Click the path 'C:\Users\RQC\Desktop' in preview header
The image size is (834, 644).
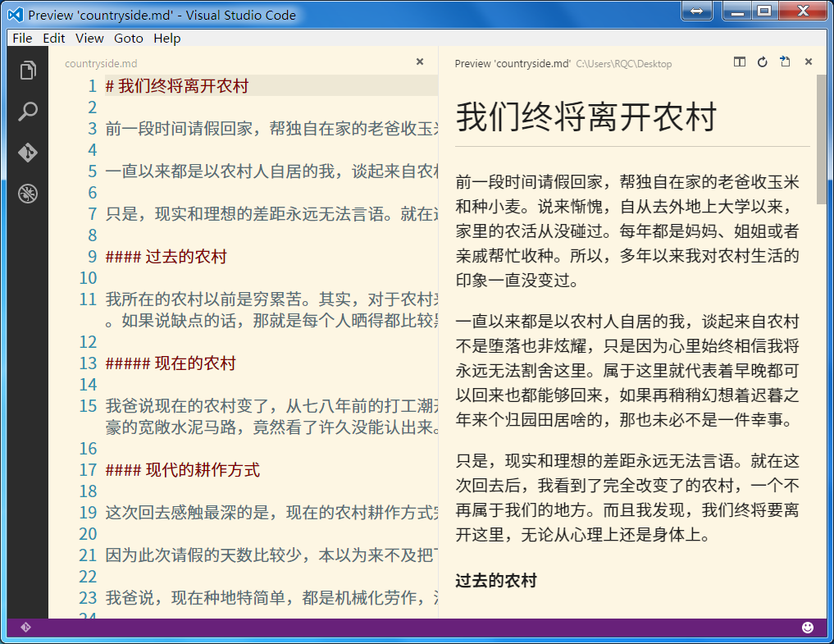click(x=624, y=64)
